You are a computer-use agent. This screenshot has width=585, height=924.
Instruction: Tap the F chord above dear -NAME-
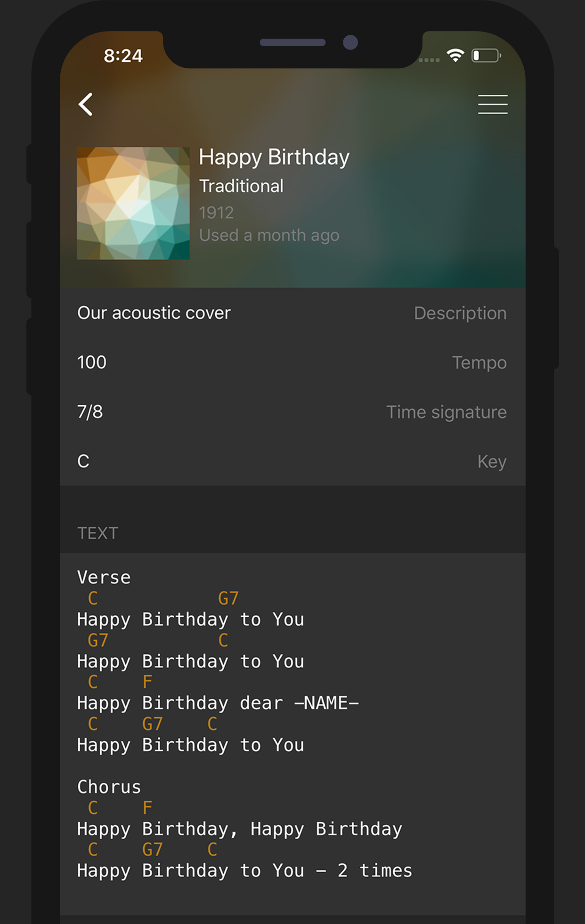point(147,682)
